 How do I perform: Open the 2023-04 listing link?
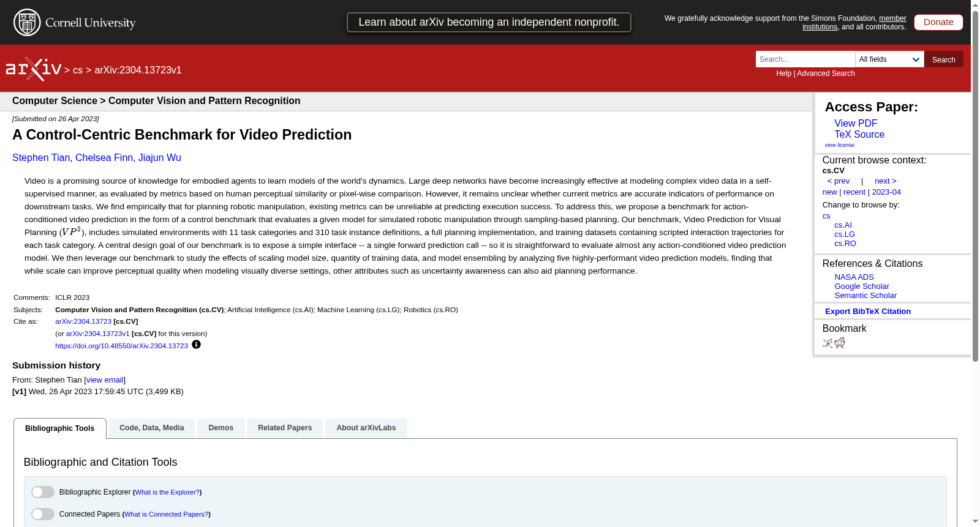coord(886,192)
